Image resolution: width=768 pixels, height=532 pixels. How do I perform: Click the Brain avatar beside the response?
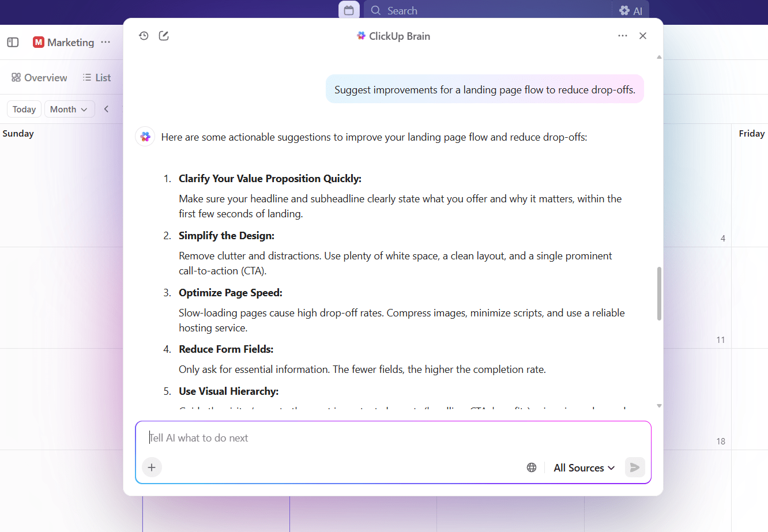point(145,137)
